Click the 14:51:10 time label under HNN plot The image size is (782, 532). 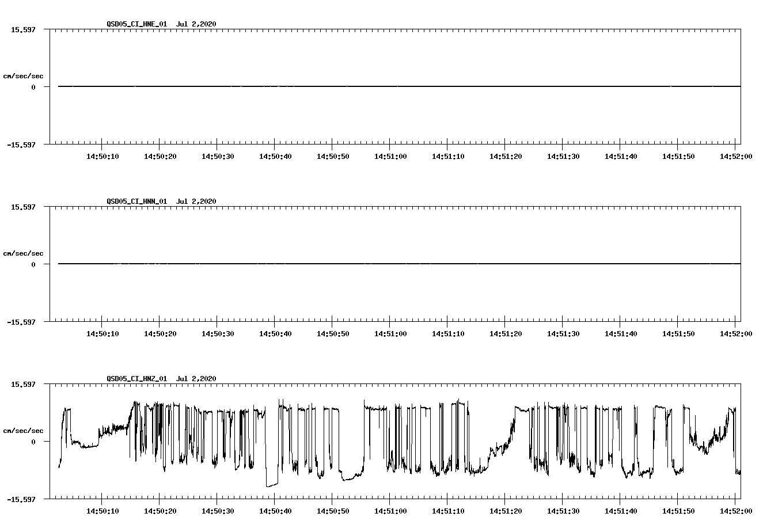(448, 334)
